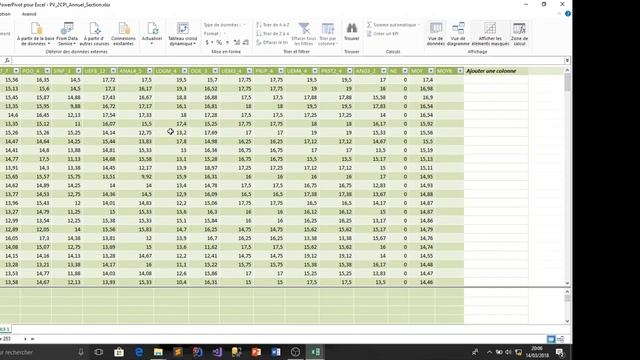Select cell 9,92 in ANAL4_5 column
The width and height of the screenshot is (640, 360).
[x=136, y=177]
